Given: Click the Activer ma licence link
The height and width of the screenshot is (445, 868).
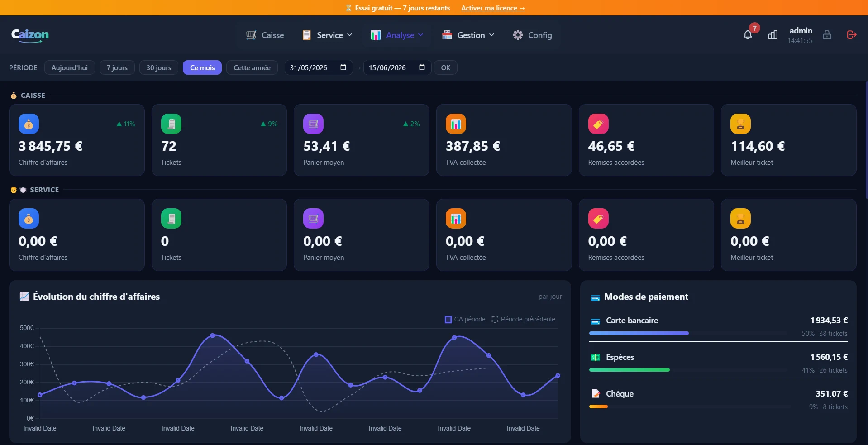Looking at the screenshot, I should [493, 8].
